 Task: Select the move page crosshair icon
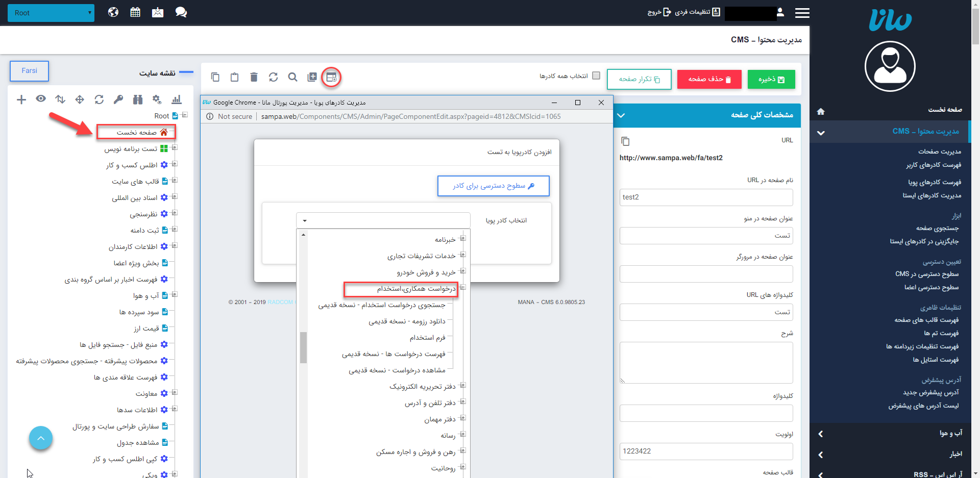(80, 99)
